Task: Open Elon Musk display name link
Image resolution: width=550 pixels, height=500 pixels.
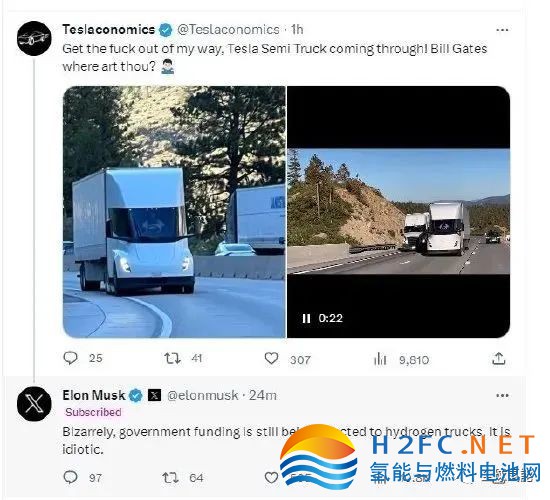Action: [94, 395]
